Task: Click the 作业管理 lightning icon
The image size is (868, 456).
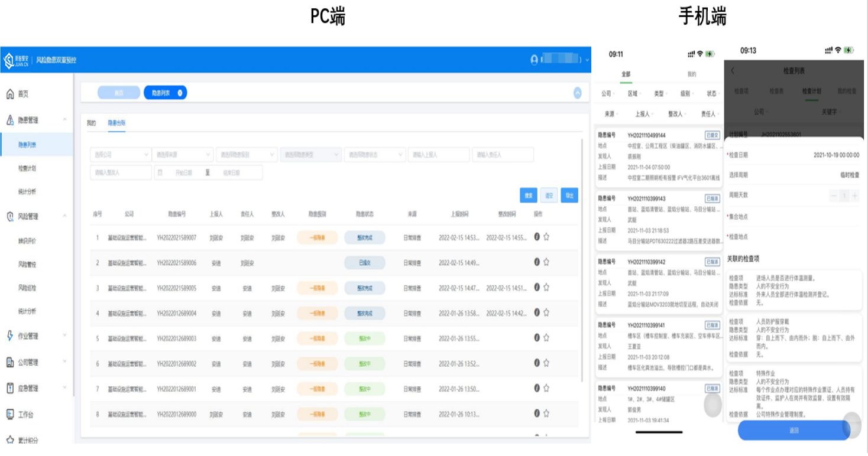Action: [x=9, y=336]
